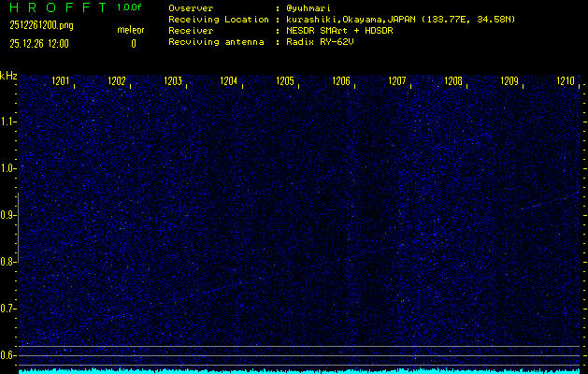The width and height of the screenshot is (588, 374).
Task: Click the 0.9 kHz axis label
Action: (x=7, y=215)
